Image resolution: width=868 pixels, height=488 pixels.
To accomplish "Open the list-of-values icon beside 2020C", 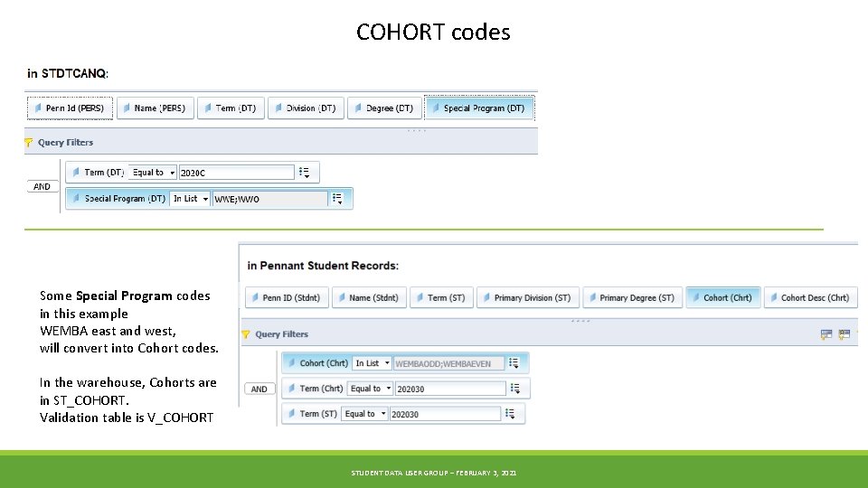I will [x=304, y=173].
